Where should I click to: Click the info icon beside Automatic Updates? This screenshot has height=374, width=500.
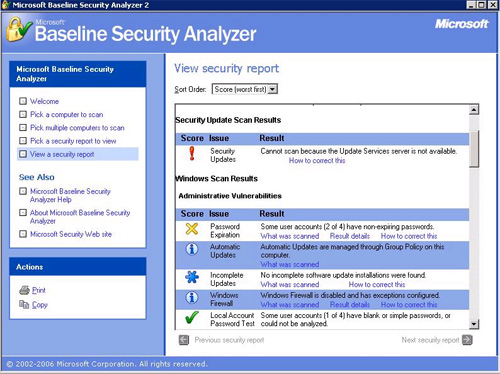point(192,249)
